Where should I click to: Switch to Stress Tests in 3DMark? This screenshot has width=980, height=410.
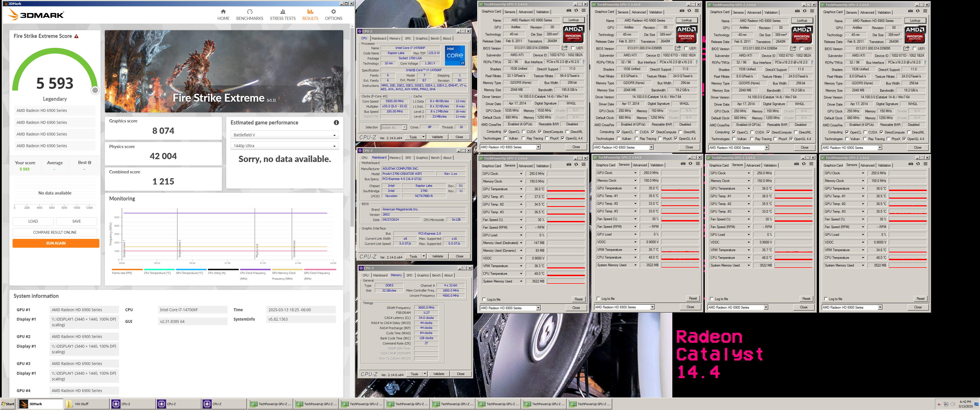pyautogui.click(x=283, y=15)
